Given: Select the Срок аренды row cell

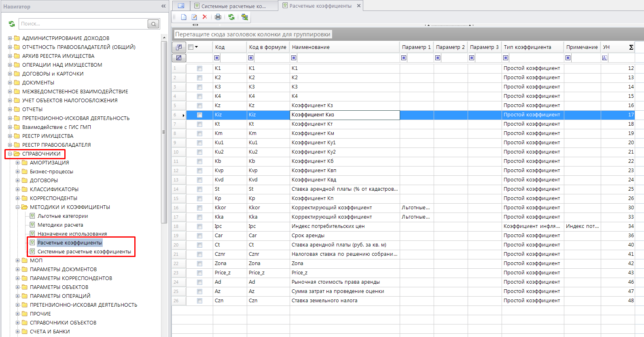Looking at the screenshot, I should pyautogui.click(x=345, y=236).
